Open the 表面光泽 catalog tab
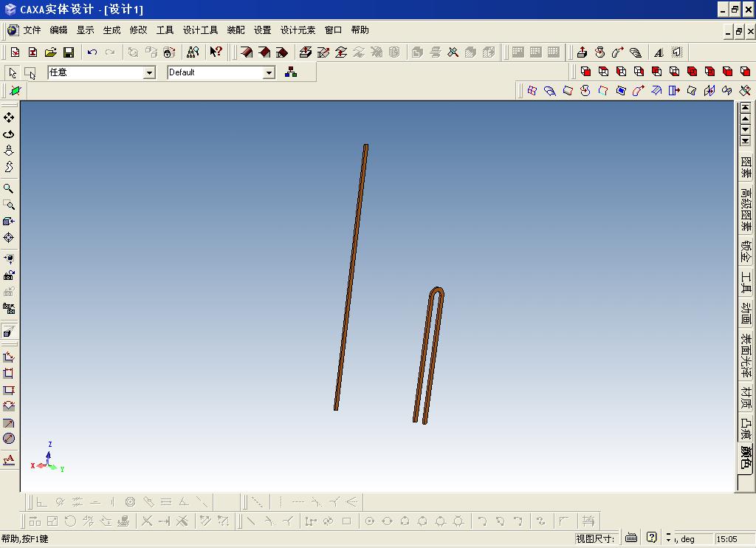The image size is (756, 548). point(746,355)
